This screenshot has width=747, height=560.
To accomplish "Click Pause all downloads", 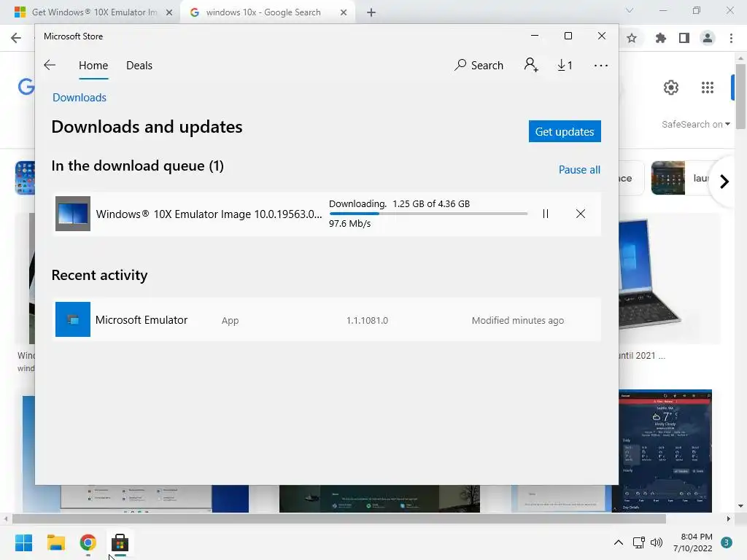I will [x=579, y=169].
